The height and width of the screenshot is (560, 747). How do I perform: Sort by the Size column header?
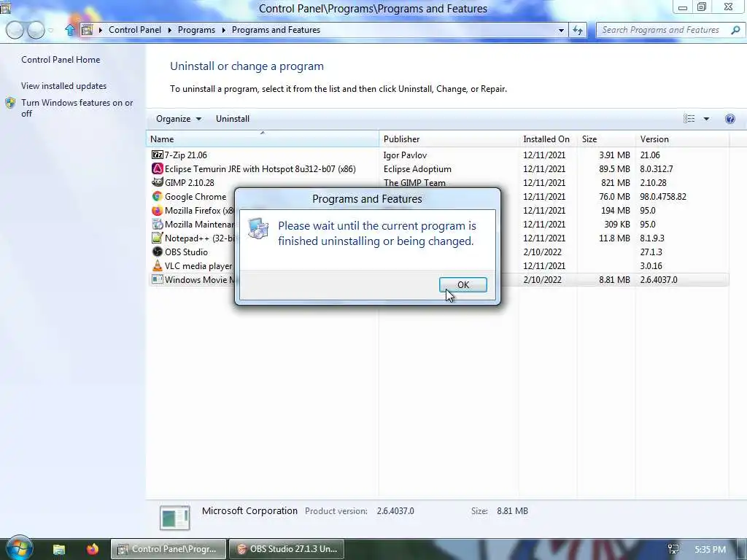(606, 139)
